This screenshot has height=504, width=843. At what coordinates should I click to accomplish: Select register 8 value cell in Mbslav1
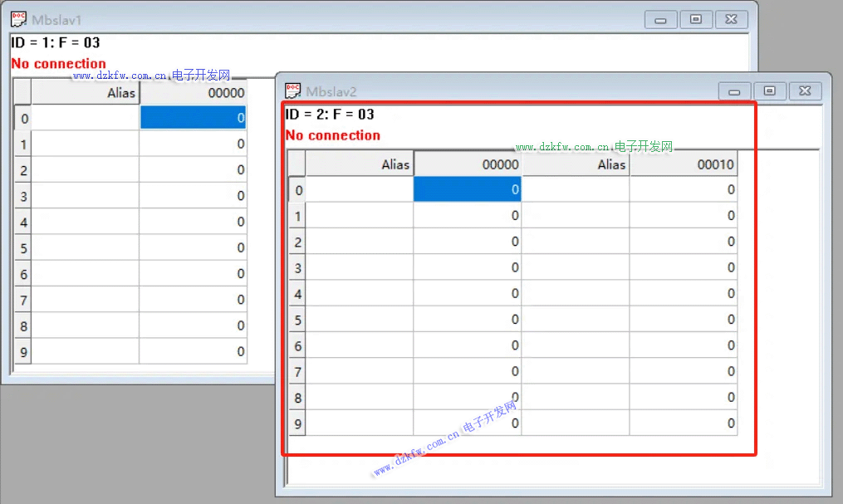point(193,325)
